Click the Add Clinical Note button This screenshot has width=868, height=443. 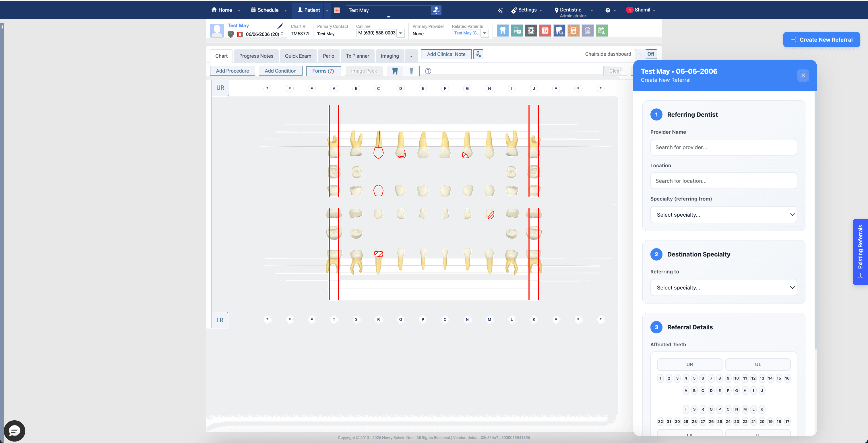[x=446, y=54]
